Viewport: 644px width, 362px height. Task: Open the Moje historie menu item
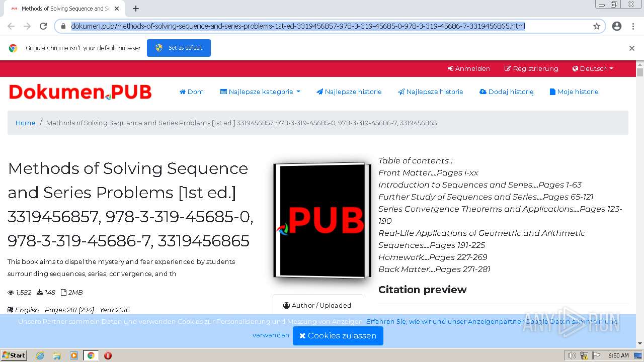pyautogui.click(x=574, y=92)
